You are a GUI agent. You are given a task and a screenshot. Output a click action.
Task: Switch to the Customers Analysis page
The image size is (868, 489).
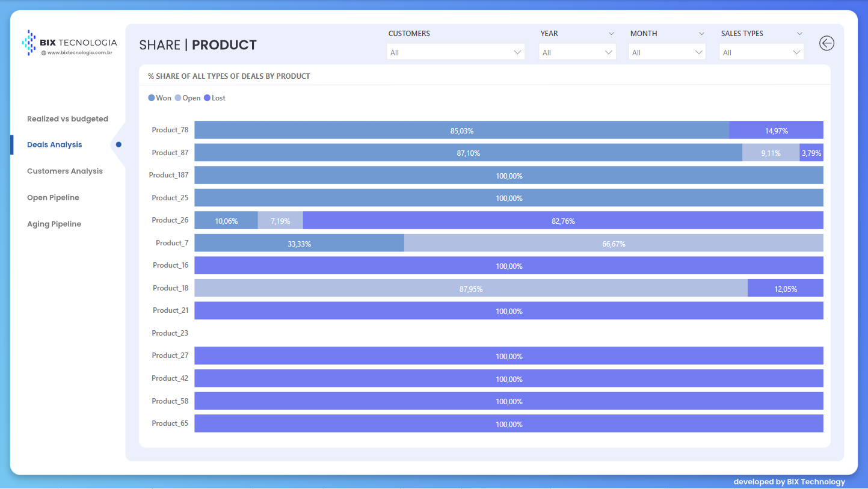point(64,171)
